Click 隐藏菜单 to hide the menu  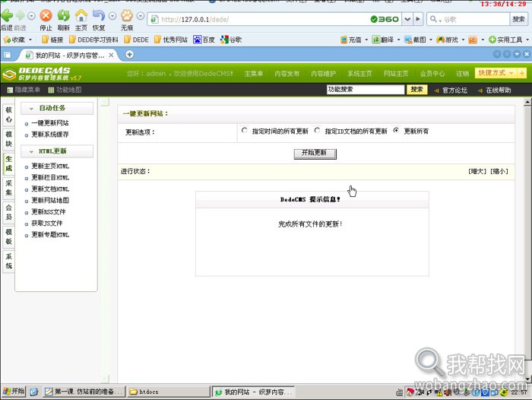24,90
